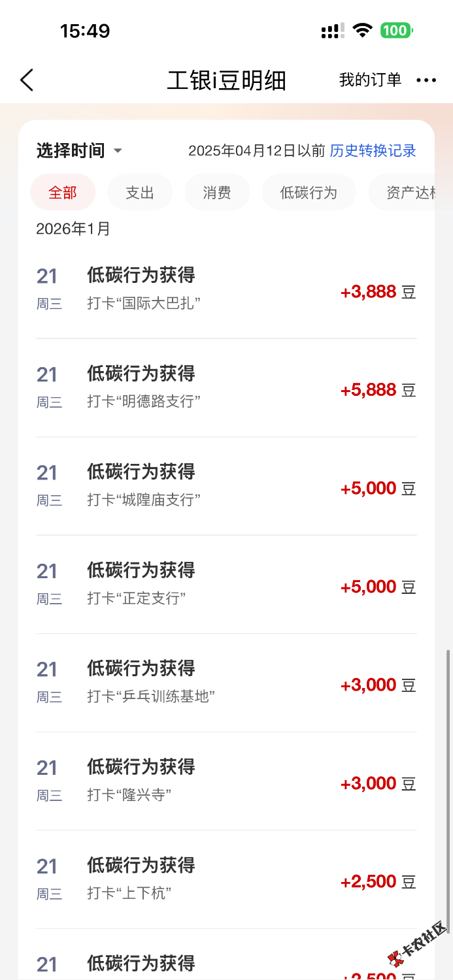Tap the battery indicator in status bar
Viewport: 453px width, 980px height.
(396, 31)
